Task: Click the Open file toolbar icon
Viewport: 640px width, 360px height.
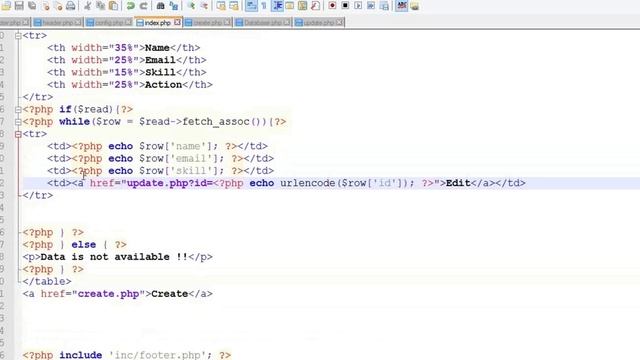Action: click(x=6, y=6)
